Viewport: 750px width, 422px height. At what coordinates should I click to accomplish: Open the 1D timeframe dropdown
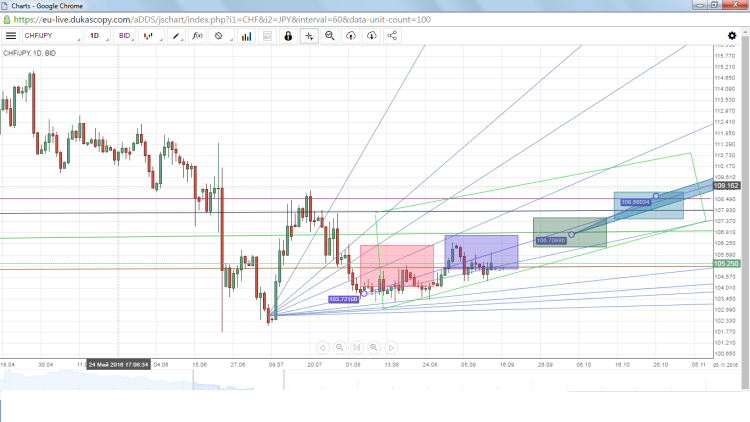pyautogui.click(x=98, y=35)
